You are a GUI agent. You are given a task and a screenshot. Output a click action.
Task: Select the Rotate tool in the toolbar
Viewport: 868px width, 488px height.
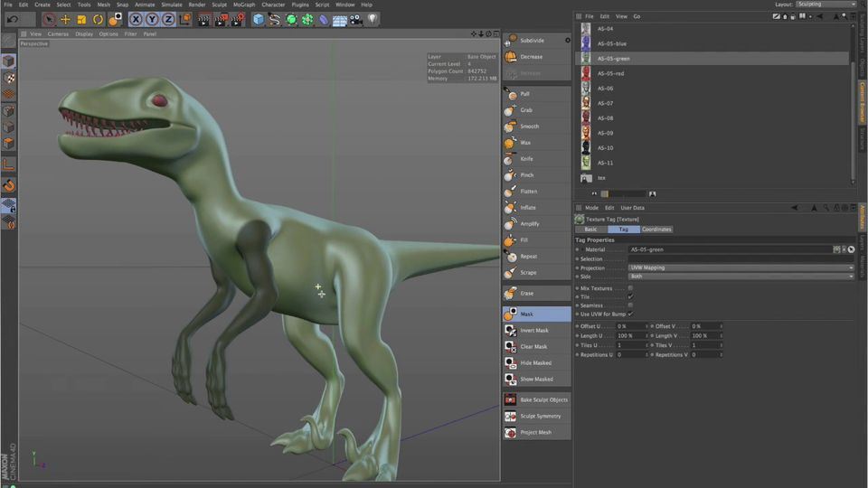[x=98, y=19]
